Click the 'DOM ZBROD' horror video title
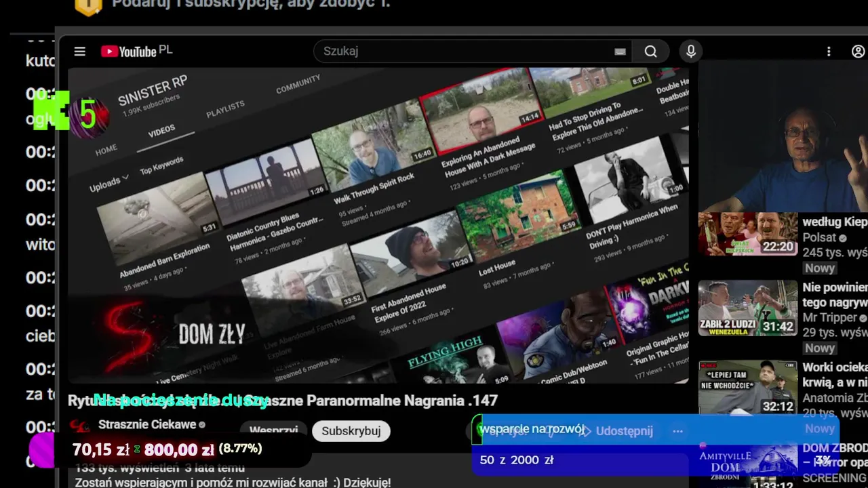The width and height of the screenshot is (868, 488). click(835, 455)
